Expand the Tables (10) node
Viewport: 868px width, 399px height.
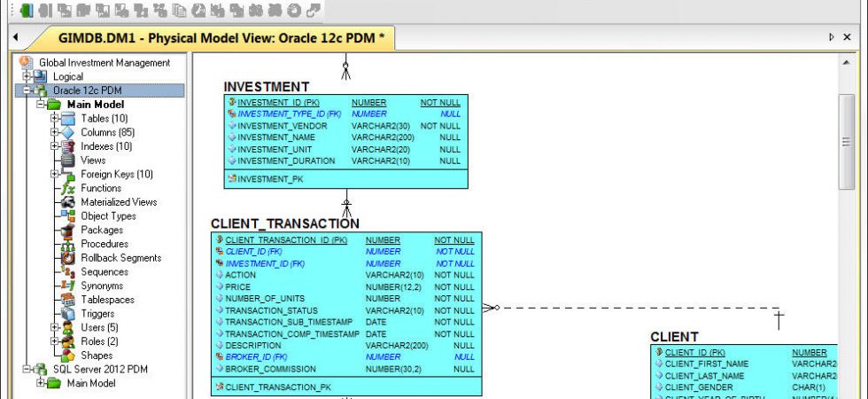click(x=54, y=118)
